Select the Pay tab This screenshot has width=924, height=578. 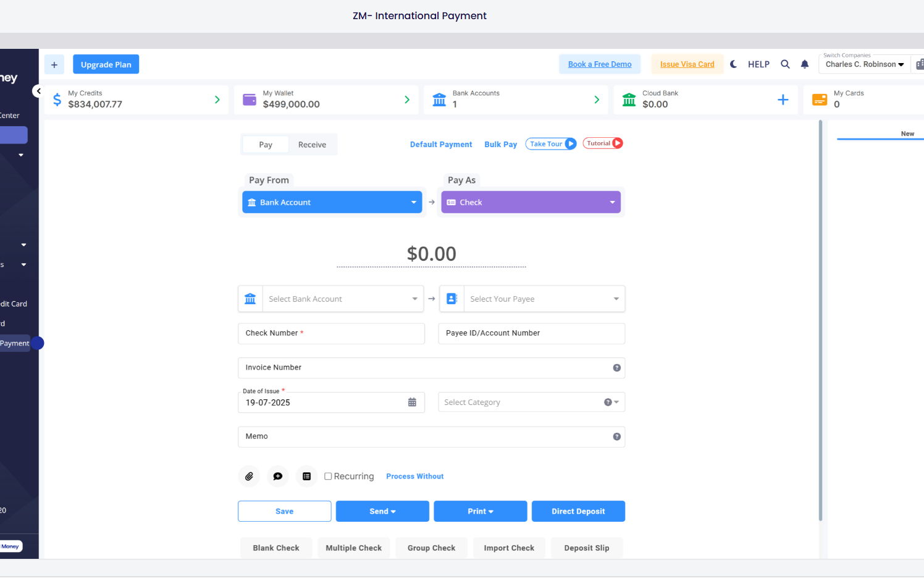click(266, 145)
